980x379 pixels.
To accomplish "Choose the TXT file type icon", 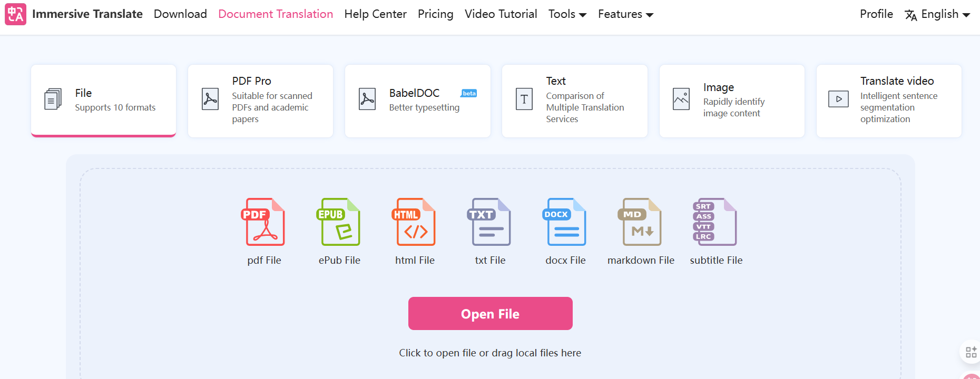I will pos(490,222).
